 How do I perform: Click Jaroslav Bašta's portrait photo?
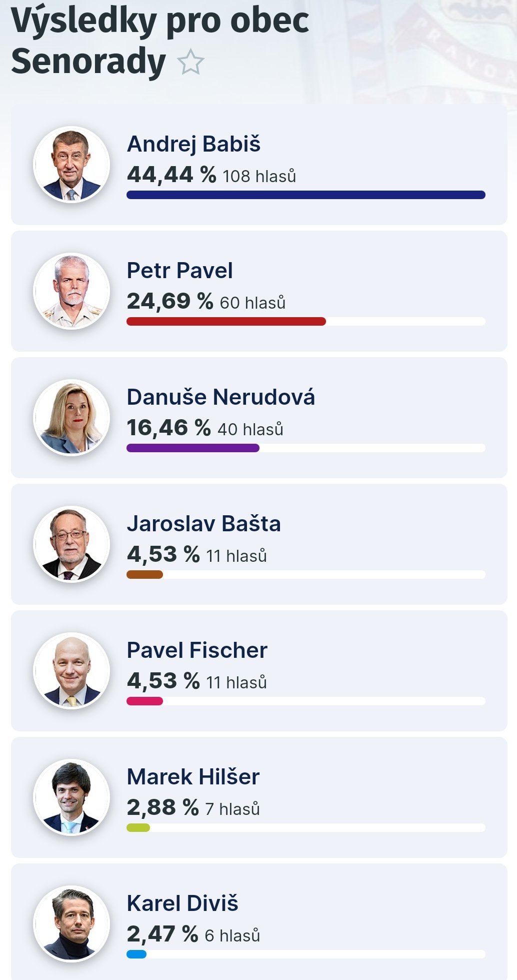coord(71,544)
